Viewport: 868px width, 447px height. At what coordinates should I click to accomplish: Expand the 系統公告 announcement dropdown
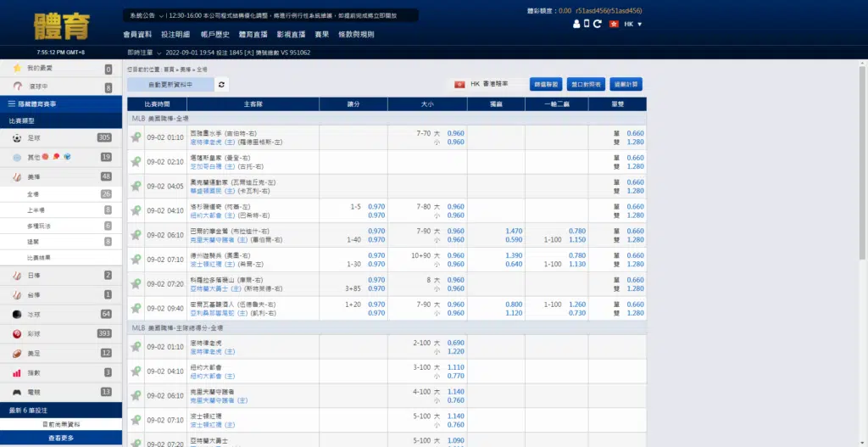145,15
